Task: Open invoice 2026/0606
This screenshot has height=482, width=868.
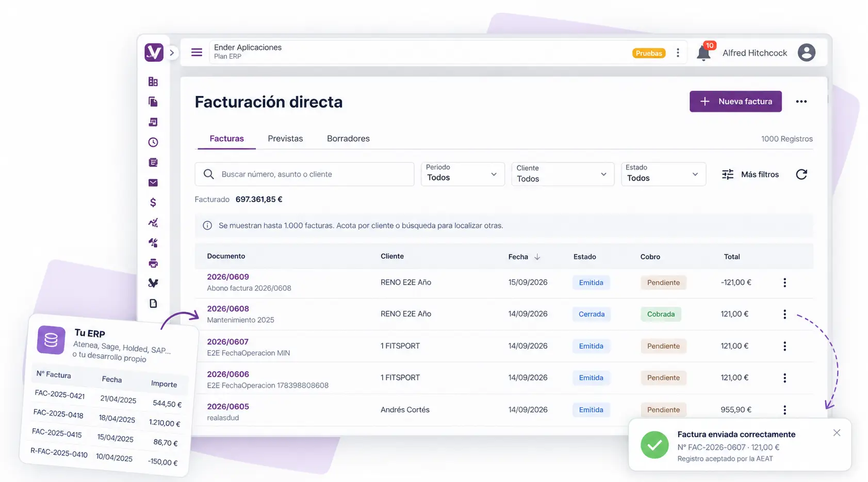Action: coord(228,374)
